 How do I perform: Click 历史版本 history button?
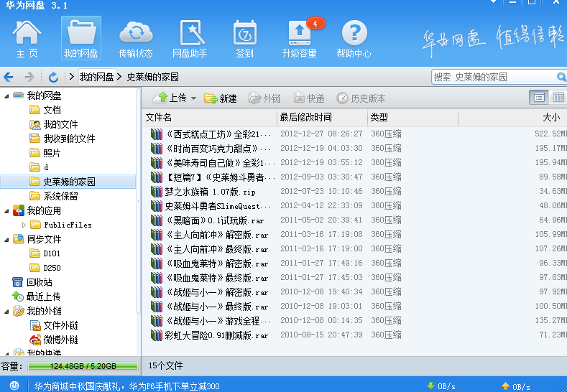[x=361, y=98]
